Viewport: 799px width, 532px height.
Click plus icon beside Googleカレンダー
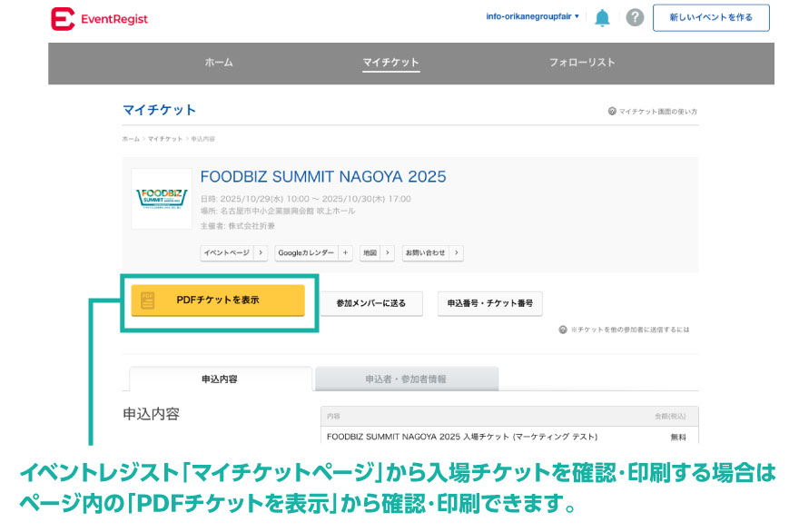(x=346, y=252)
